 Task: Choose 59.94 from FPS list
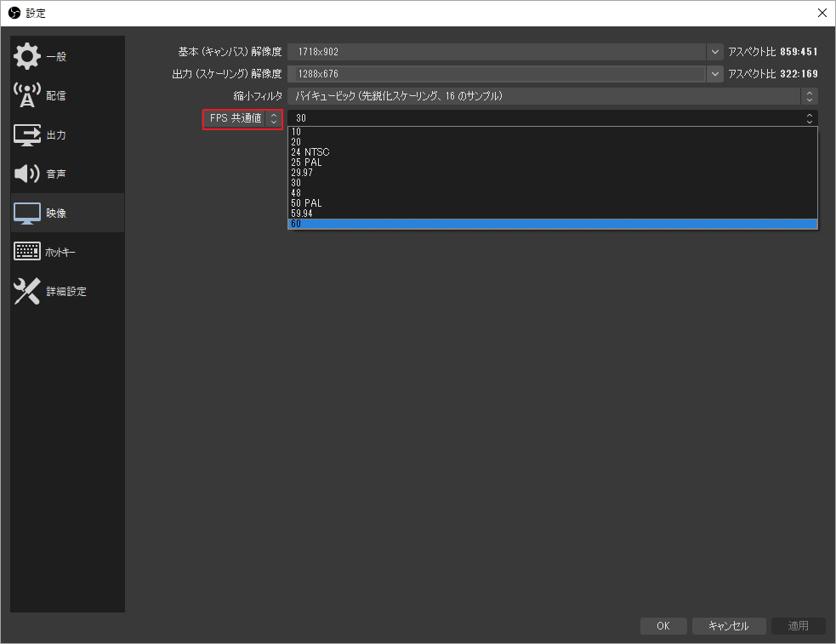tap(552, 214)
